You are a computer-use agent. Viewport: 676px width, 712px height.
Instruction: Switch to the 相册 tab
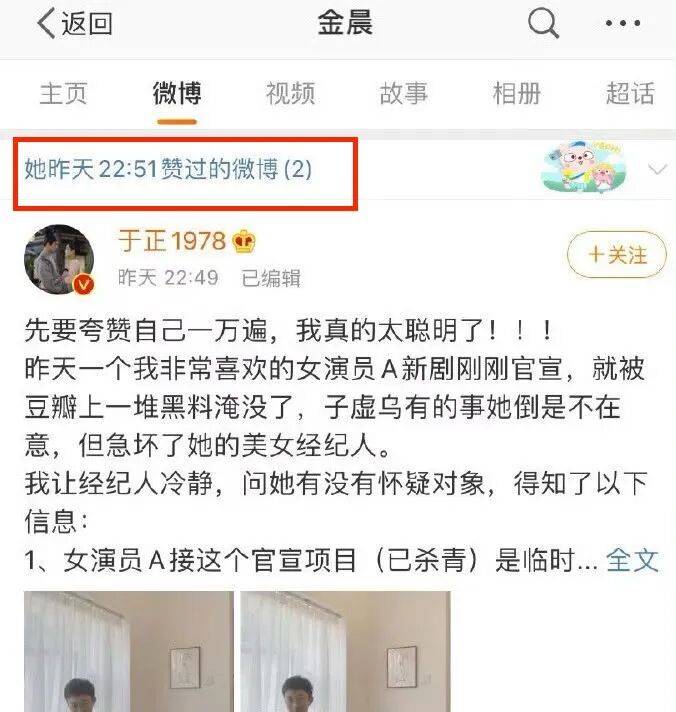[517, 93]
